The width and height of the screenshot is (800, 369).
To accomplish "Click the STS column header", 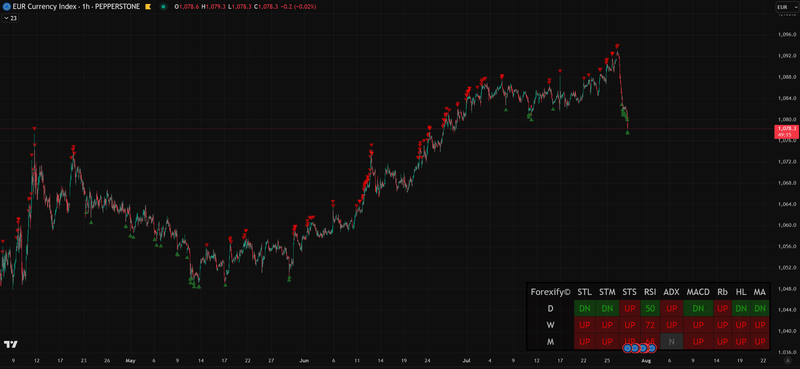I will tap(630, 292).
